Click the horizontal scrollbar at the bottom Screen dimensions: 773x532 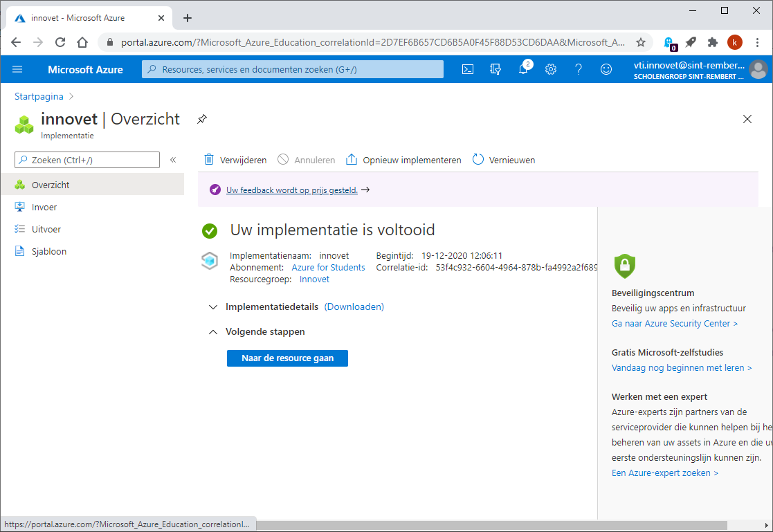(491, 526)
